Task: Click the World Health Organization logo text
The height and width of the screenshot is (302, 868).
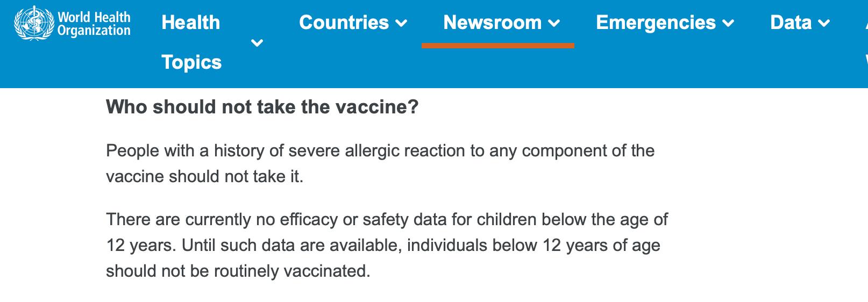Action: click(94, 24)
